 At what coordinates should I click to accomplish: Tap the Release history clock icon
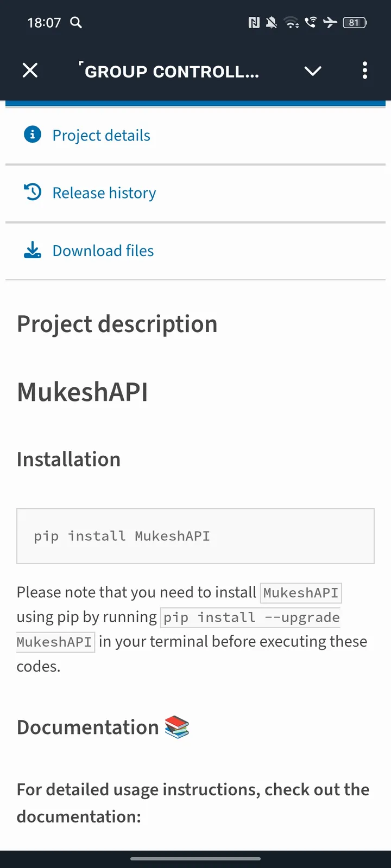pos(33,192)
